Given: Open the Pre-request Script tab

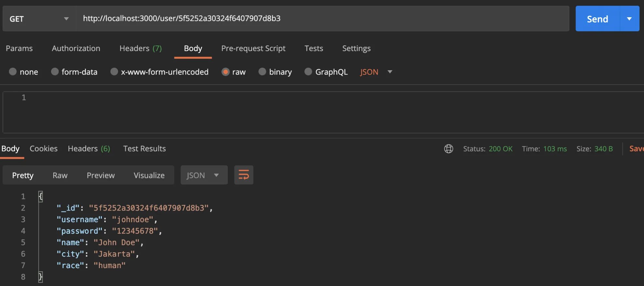Looking at the screenshot, I should pyautogui.click(x=253, y=48).
